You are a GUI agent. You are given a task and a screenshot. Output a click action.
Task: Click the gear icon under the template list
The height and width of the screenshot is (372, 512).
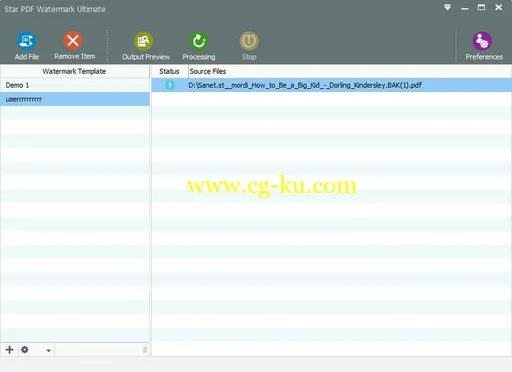click(25, 350)
